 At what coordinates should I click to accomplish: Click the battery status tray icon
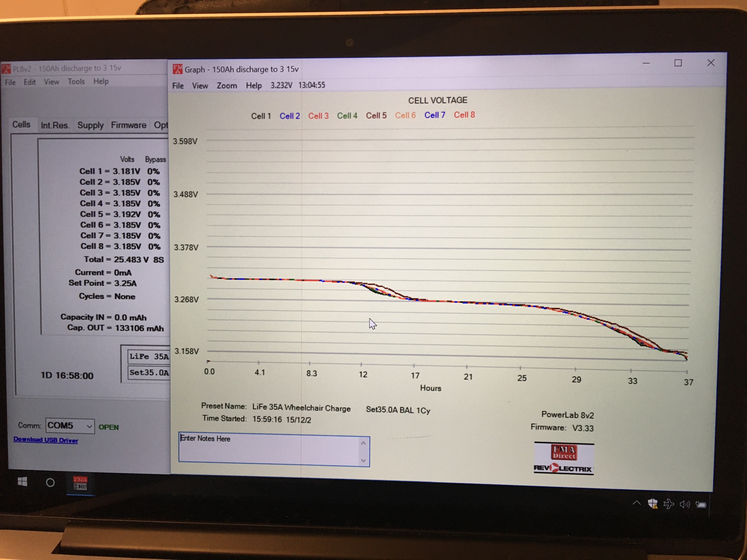701,505
